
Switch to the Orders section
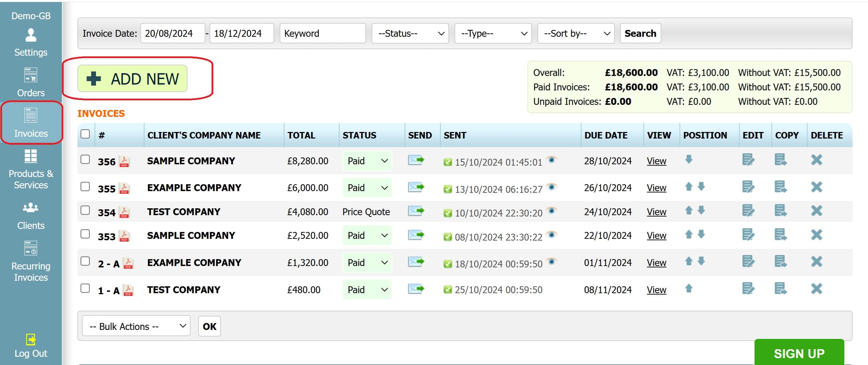click(x=31, y=82)
